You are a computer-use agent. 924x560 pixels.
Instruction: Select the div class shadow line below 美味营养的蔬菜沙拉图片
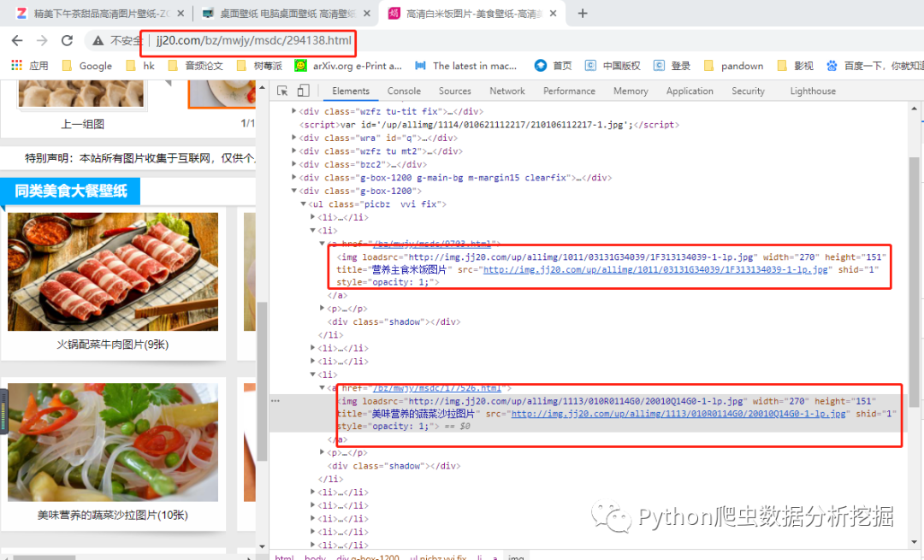pyautogui.click(x=394, y=466)
